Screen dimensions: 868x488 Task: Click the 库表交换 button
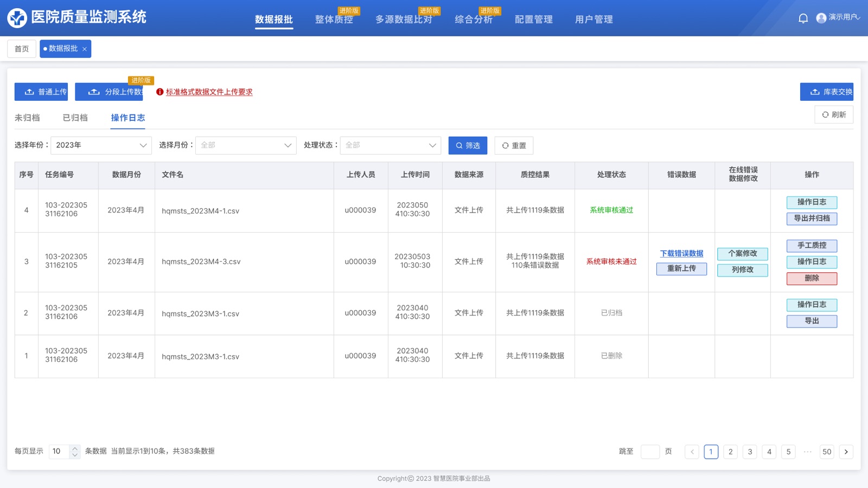tap(826, 92)
